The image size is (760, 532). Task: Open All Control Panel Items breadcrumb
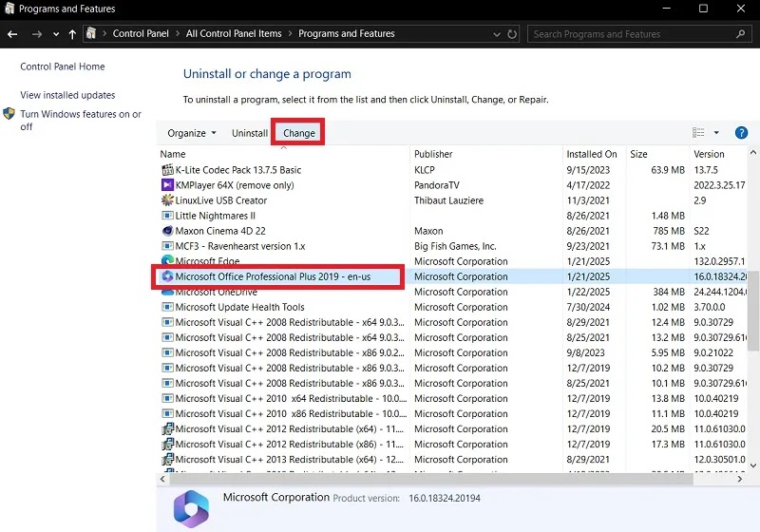[x=234, y=33]
